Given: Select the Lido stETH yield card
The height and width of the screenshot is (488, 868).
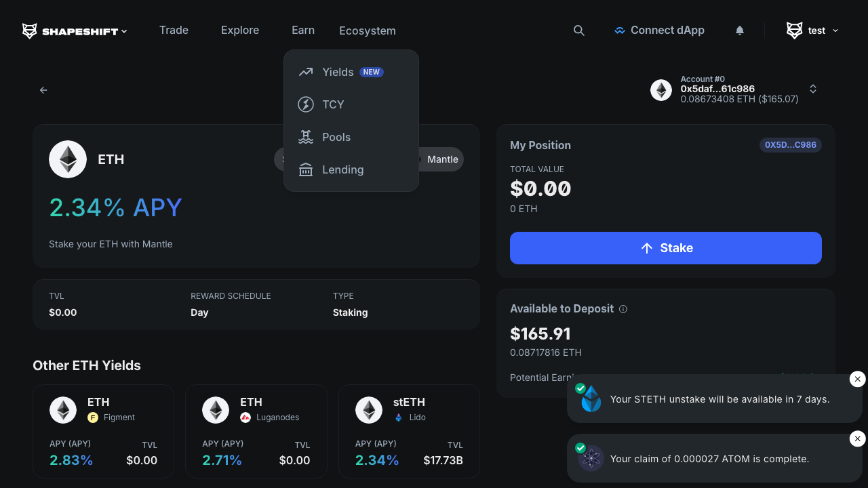Looking at the screenshot, I should click(409, 431).
